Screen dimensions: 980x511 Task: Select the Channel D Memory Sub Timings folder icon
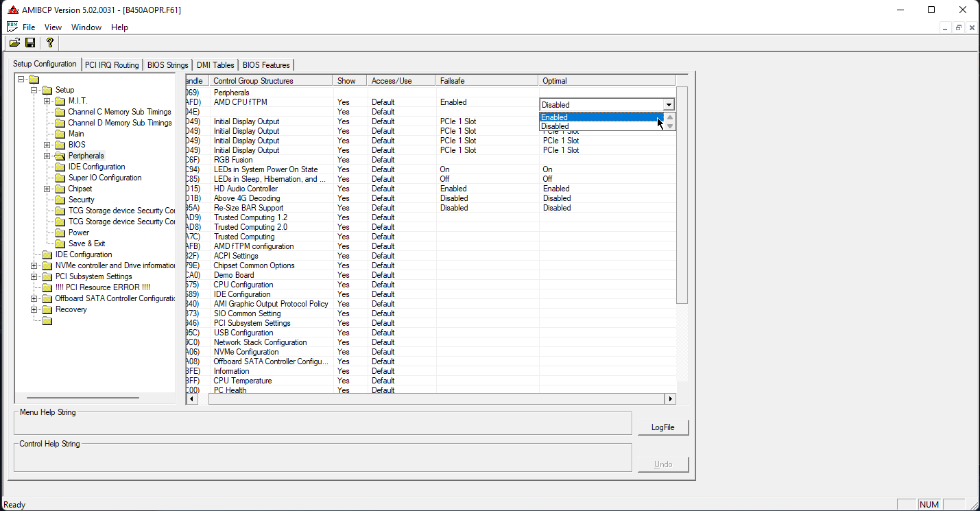(x=60, y=123)
